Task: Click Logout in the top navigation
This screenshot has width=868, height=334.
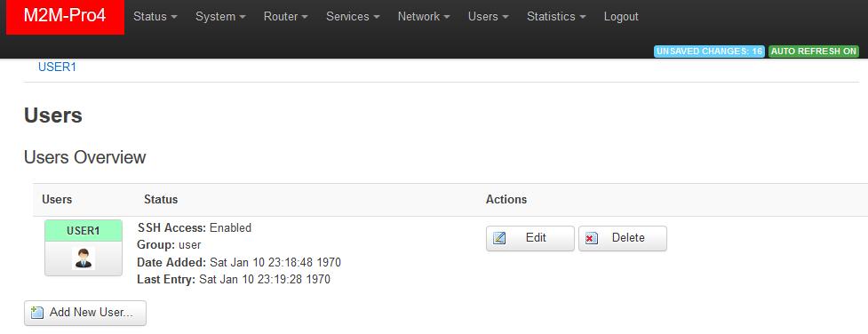Action: [x=621, y=17]
